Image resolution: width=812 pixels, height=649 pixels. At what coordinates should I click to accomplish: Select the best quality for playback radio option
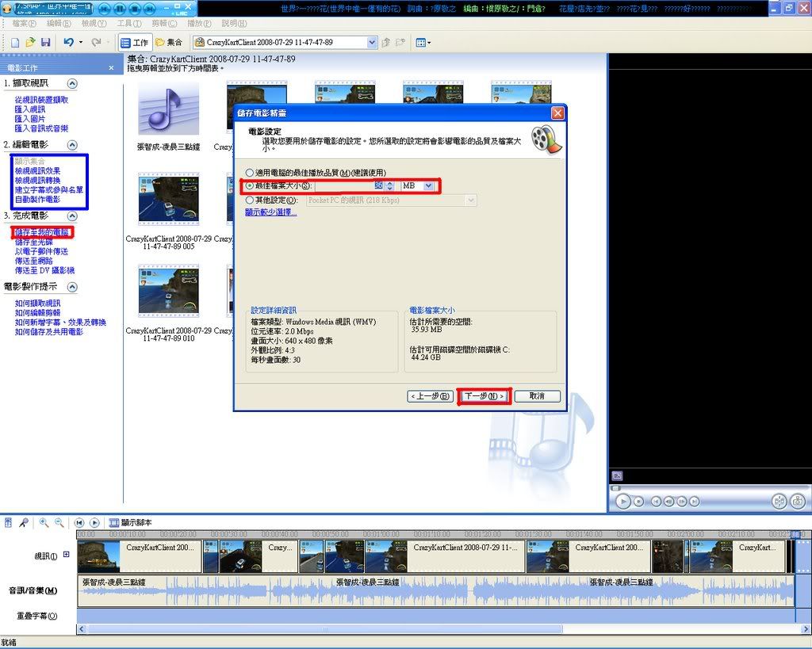point(251,172)
